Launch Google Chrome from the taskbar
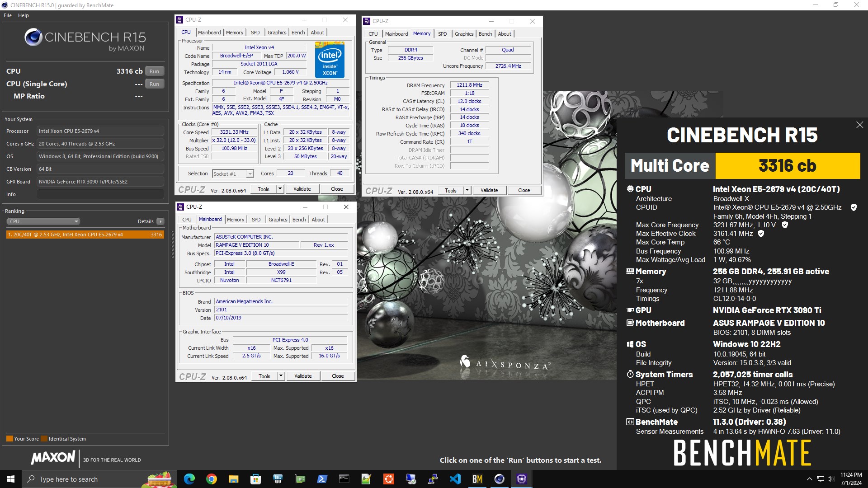 point(211,479)
